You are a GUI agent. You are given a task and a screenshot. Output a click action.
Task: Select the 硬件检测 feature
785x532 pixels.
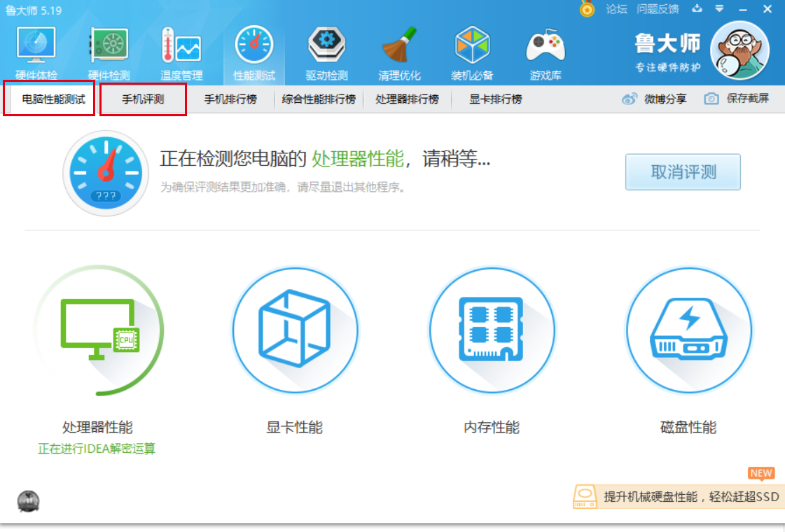(x=109, y=52)
